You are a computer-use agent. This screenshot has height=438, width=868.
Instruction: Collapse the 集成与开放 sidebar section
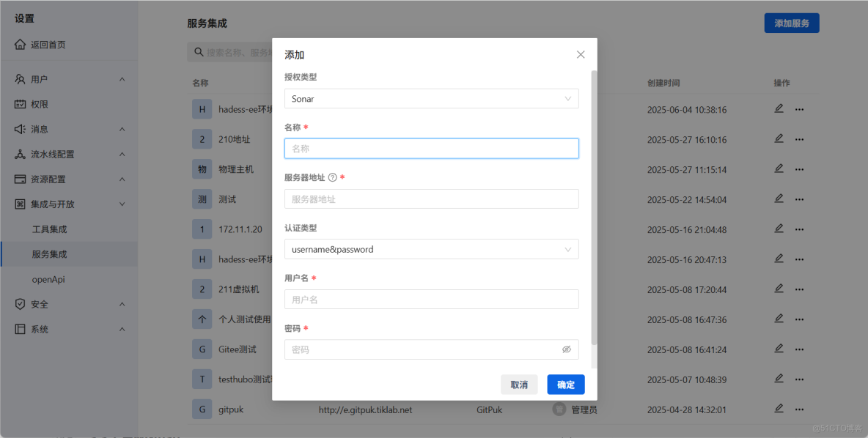[122, 204]
